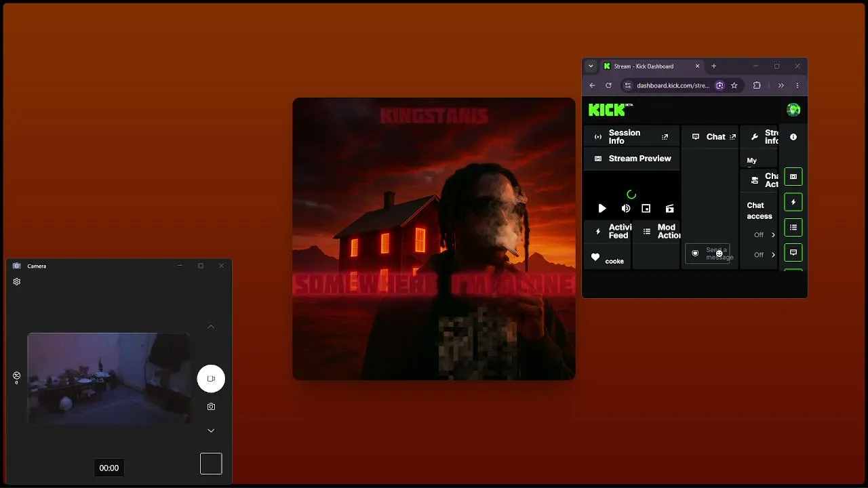This screenshot has height=488, width=868.
Task: Open the profile avatar menu in Kick
Action: tap(793, 110)
